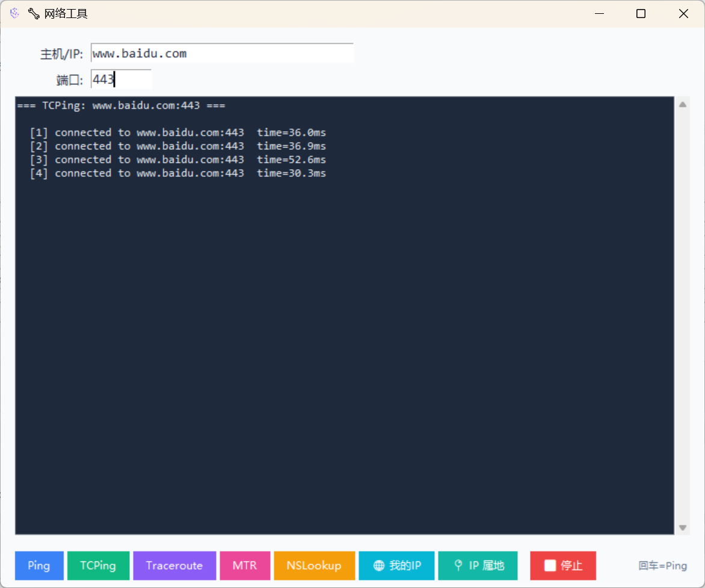Start a TCPing test
The image size is (705, 588).
coord(98,566)
